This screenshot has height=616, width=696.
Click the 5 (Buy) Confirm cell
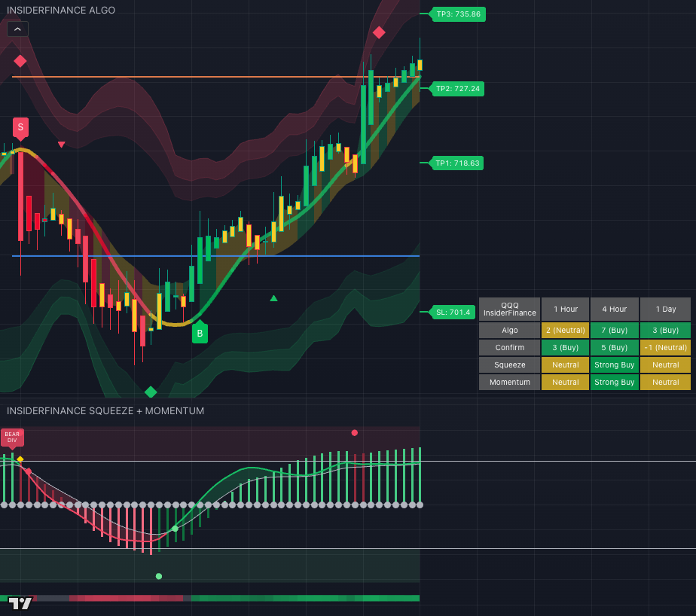tap(615, 347)
